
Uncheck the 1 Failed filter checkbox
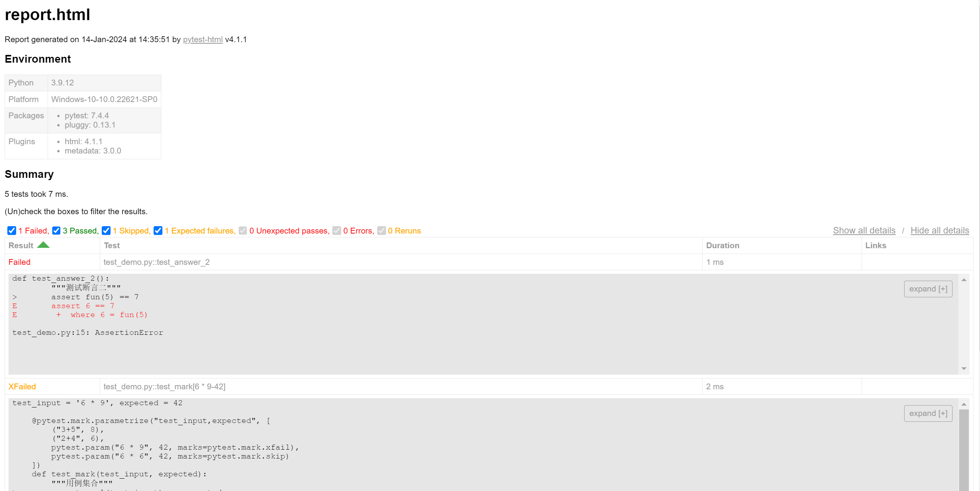click(12, 231)
